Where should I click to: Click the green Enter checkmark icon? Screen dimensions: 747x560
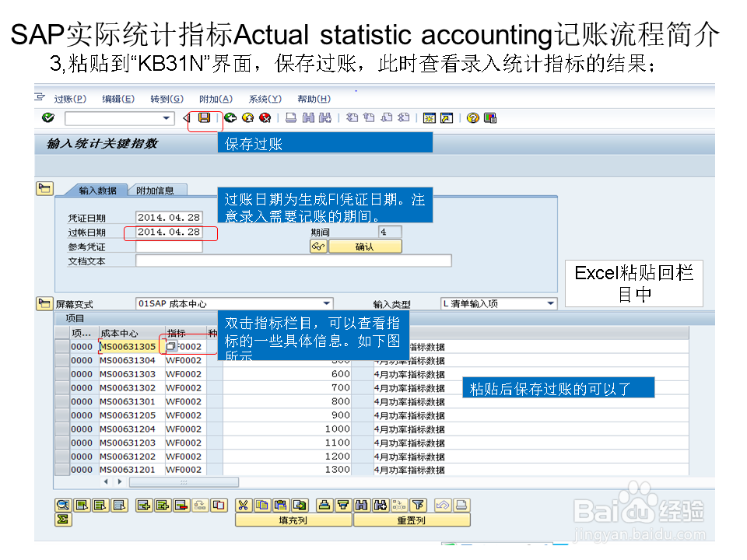coord(48,117)
